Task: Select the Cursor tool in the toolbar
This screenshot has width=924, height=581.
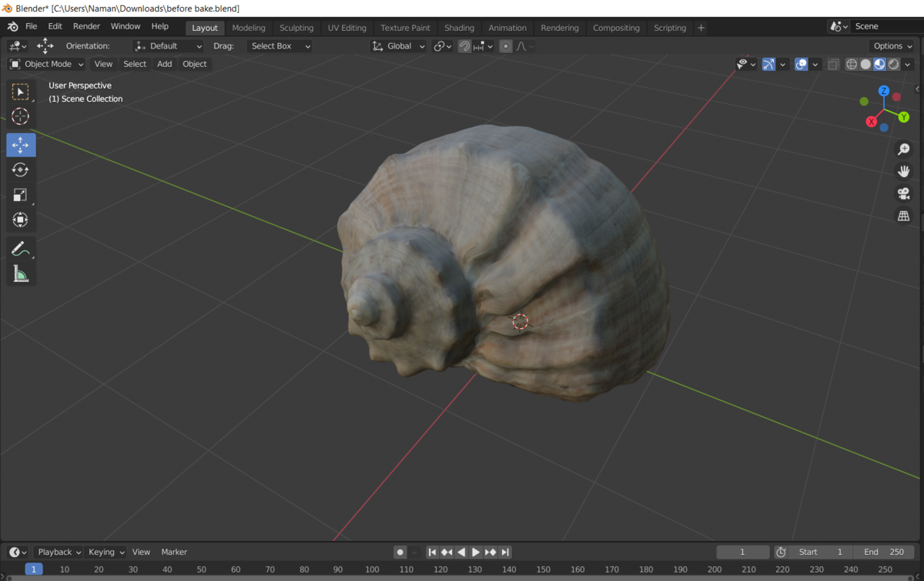Action: click(x=21, y=116)
